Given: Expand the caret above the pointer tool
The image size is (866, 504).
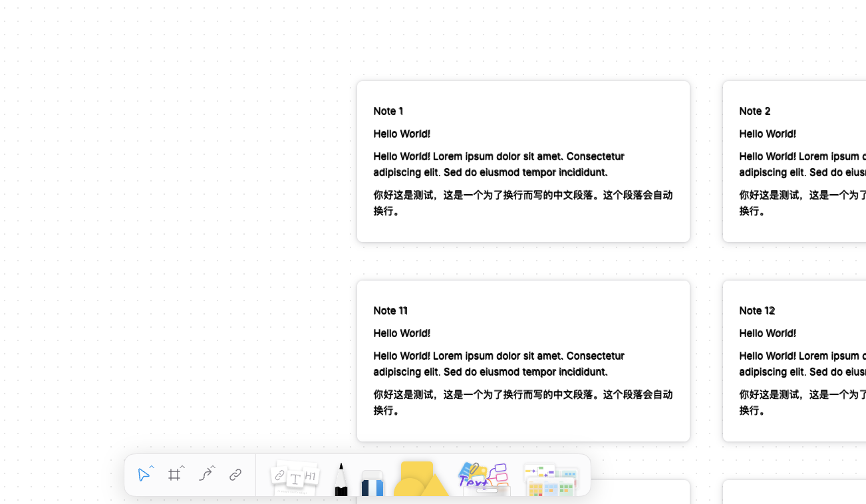Looking at the screenshot, I should coord(152,467).
